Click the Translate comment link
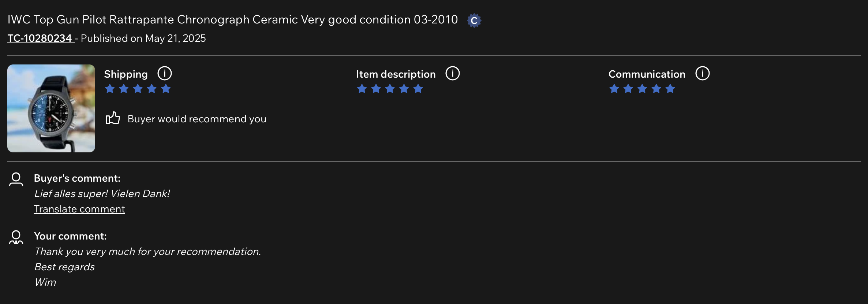 click(79, 209)
